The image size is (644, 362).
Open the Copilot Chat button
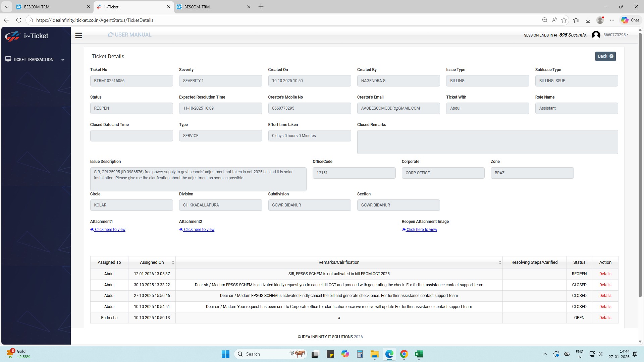(630, 20)
